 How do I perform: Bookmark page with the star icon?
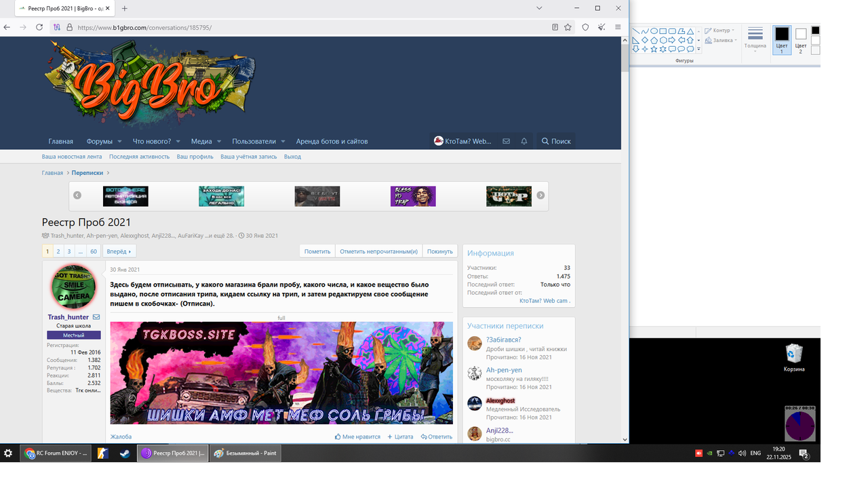[x=568, y=27]
